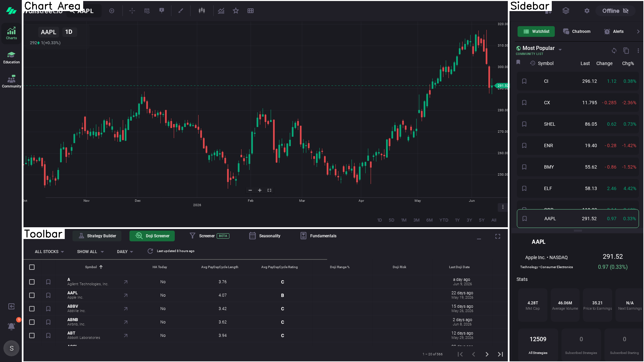This screenshot has height=362, width=644.
Task: Open the Strategy Builder tab
Action: pyautogui.click(x=97, y=236)
